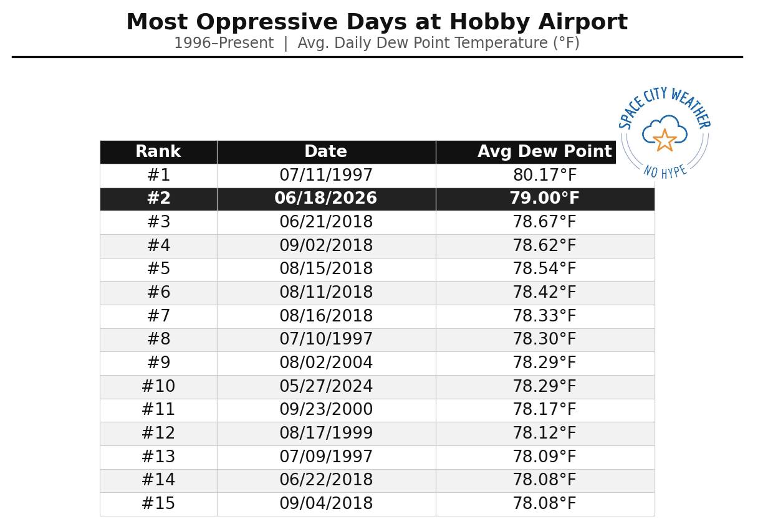This screenshot has height=532, width=763.
Task: Select the 09/04/2018 date cell
Action: click(x=326, y=504)
